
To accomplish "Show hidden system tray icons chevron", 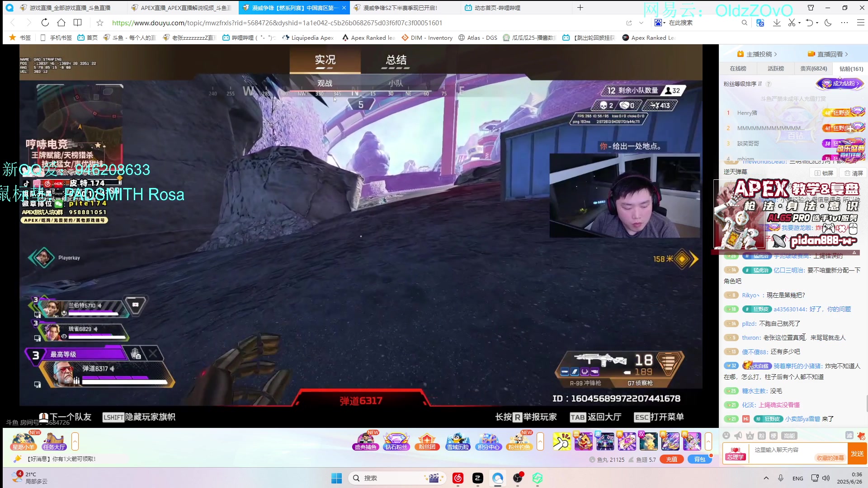I will 766,478.
